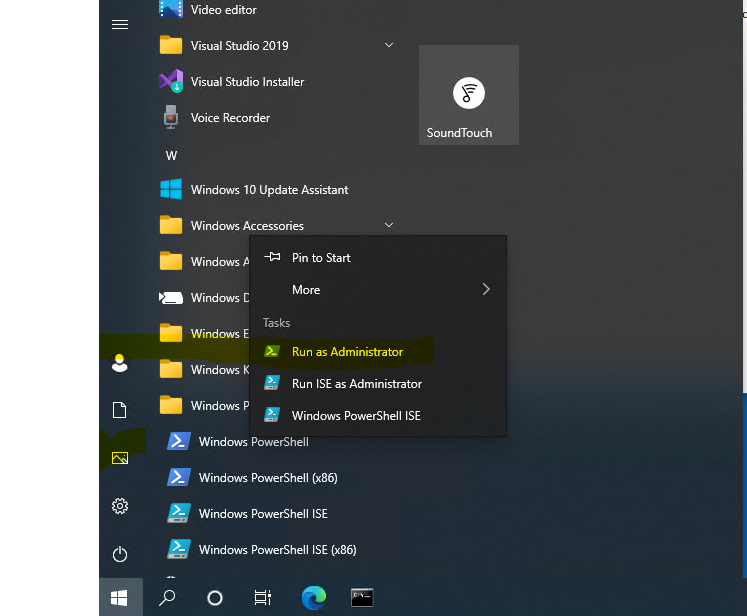Click the Pin to Start pin icon
Screen dimensions: 747x616
coord(273,257)
